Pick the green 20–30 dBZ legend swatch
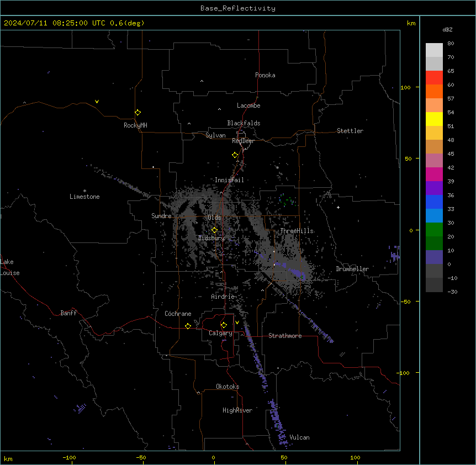This screenshot has width=476, height=465. (x=434, y=230)
